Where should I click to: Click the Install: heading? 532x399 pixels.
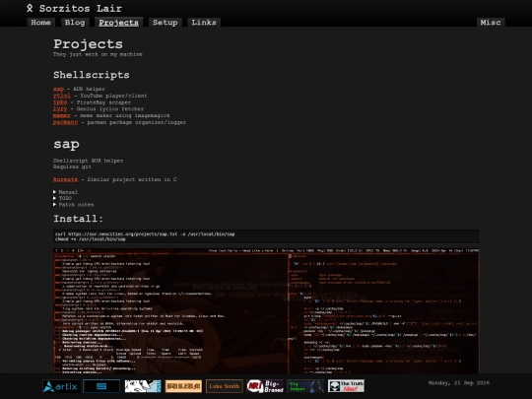coord(78,219)
